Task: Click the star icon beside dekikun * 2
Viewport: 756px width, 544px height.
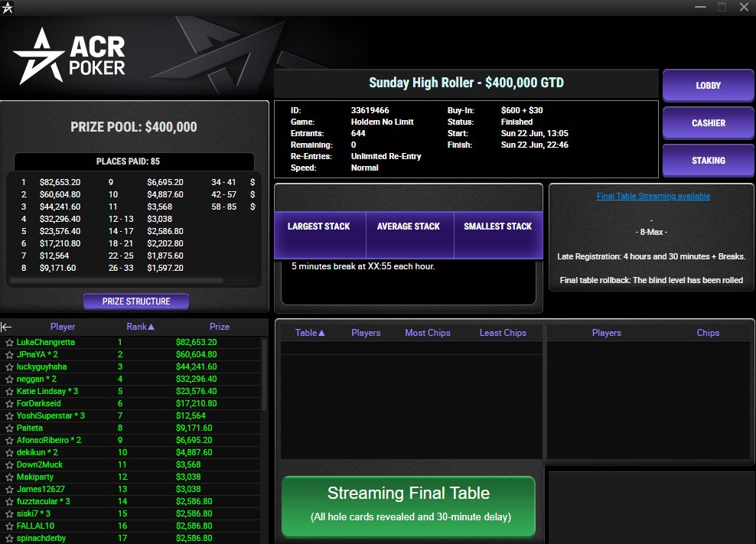Action: pos(9,452)
